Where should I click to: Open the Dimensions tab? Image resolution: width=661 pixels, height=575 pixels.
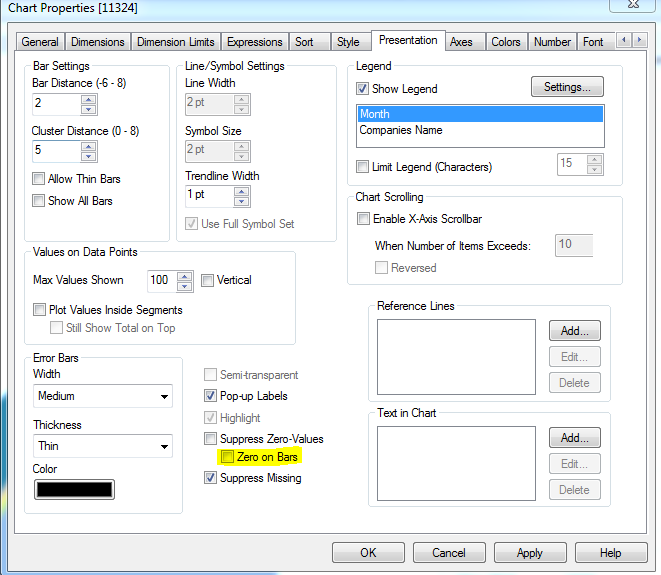[x=98, y=42]
